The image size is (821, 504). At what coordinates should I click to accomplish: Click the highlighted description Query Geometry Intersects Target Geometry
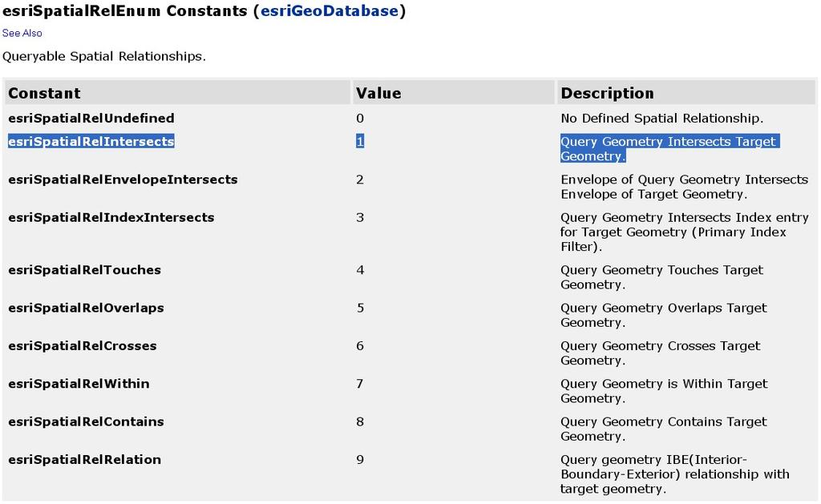pyautogui.click(x=669, y=148)
